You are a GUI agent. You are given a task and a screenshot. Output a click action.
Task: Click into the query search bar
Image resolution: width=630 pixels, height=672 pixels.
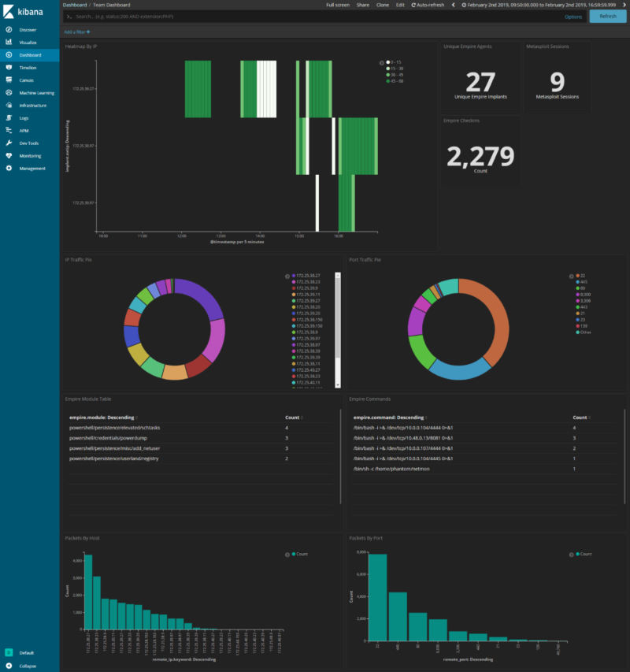pyautogui.click(x=315, y=17)
